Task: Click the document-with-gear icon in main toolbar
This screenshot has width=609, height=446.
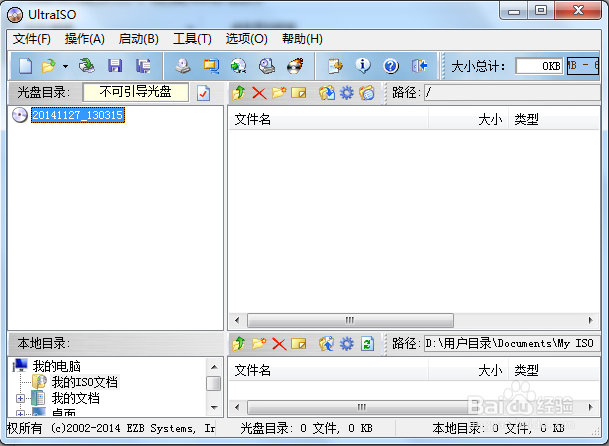Action: [x=335, y=66]
